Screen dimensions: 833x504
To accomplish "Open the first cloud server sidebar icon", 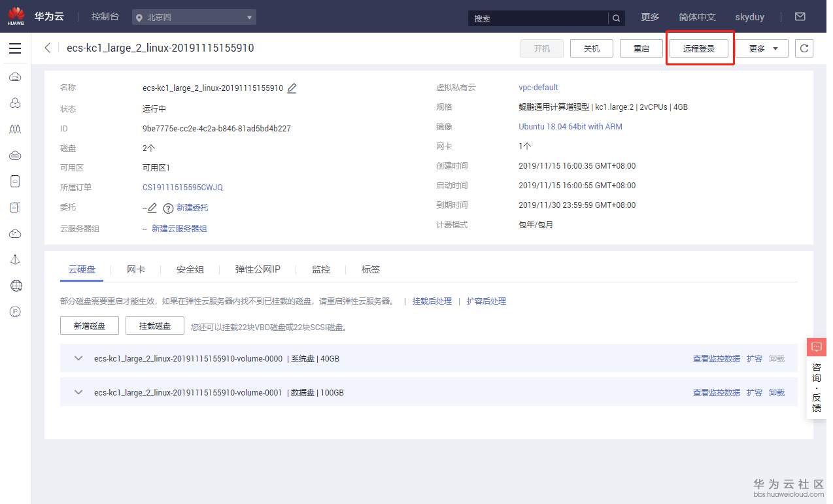I will (x=15, y=77).
